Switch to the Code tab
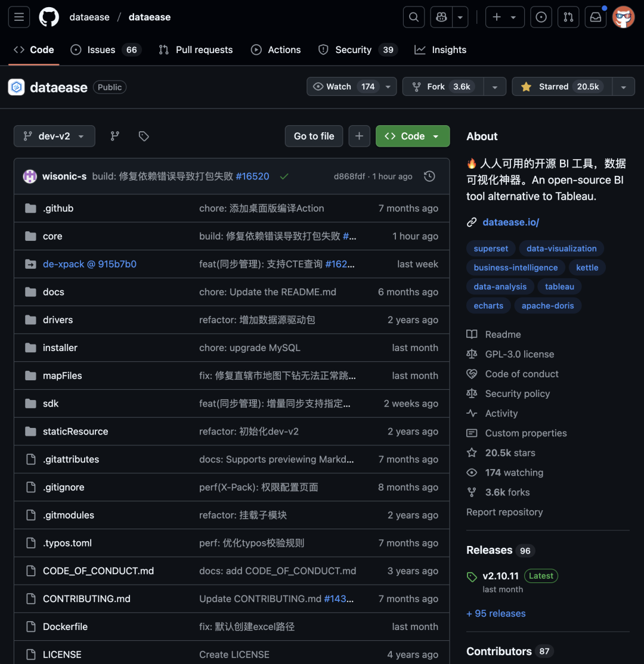Viewport: 644px width, 664px height. [x=34, y=49]
